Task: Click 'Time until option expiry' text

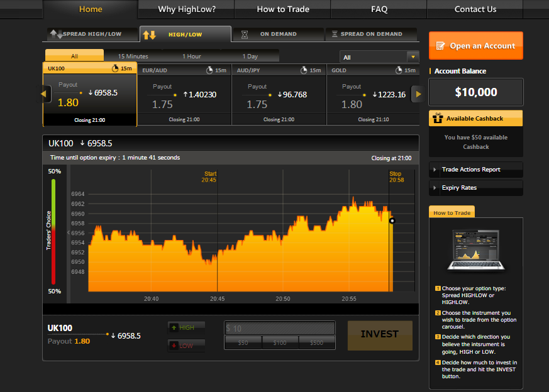Action: [x=115, y=158]
